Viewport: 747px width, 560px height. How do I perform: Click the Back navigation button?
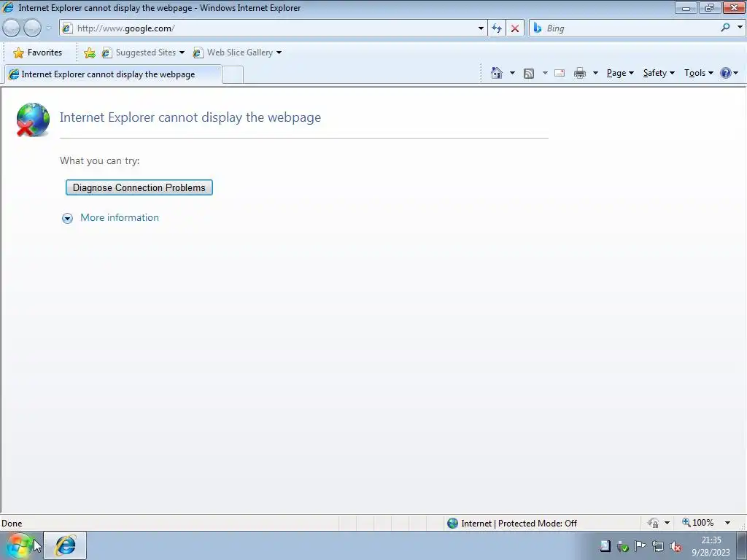point(11,28)
